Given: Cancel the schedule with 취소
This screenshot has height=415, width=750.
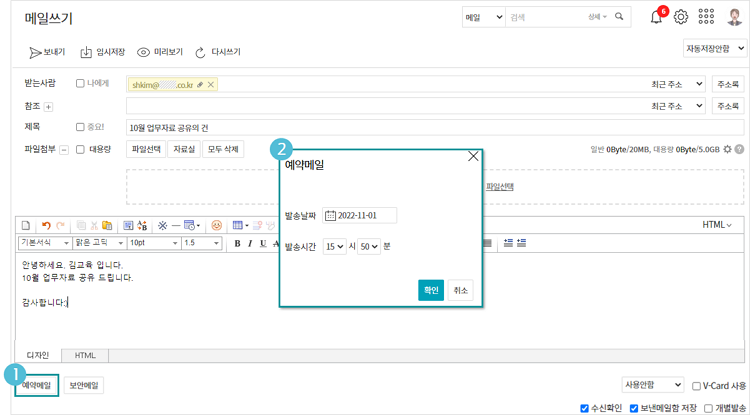Looking at the screenshot, I should (x=461, y=290).
